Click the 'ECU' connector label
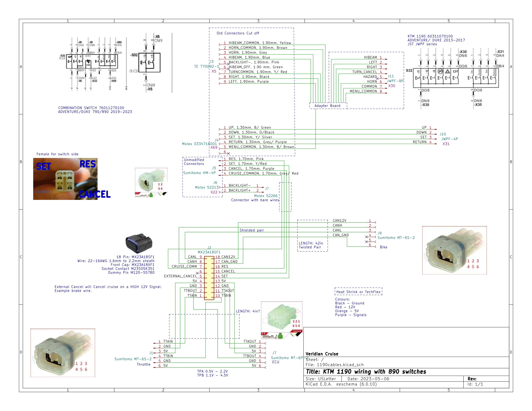The width and height of the screenshot is (532, 411). coord(276,362)
